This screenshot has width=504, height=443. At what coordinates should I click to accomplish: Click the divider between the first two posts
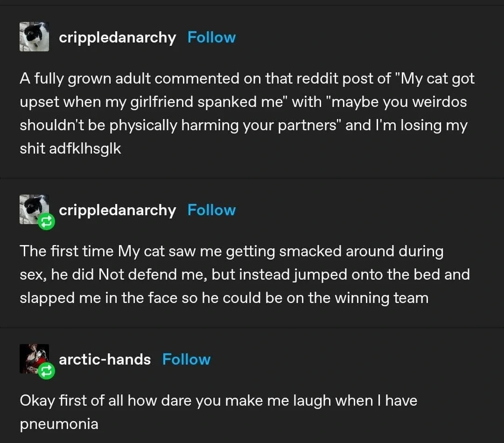click(252, 178)
